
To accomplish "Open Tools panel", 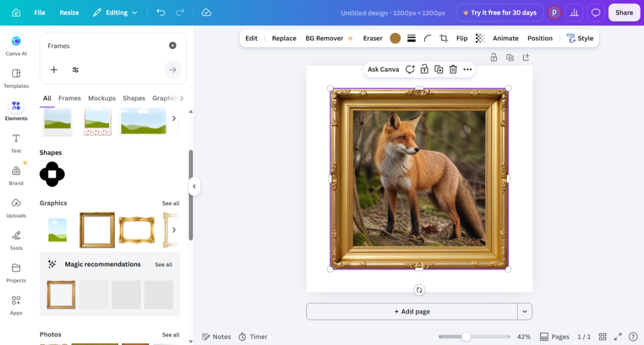I will tap(16, 240).
